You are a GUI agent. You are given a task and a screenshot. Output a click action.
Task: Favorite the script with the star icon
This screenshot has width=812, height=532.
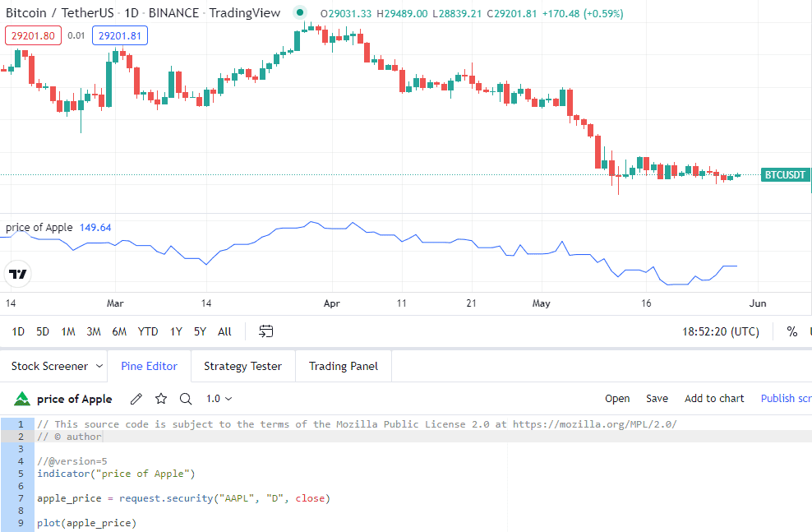pyautogui.click(x=161, y=398)
